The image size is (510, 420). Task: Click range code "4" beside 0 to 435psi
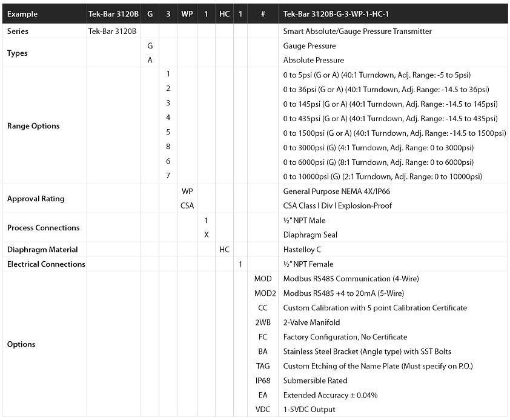click(x=168, y=118)
